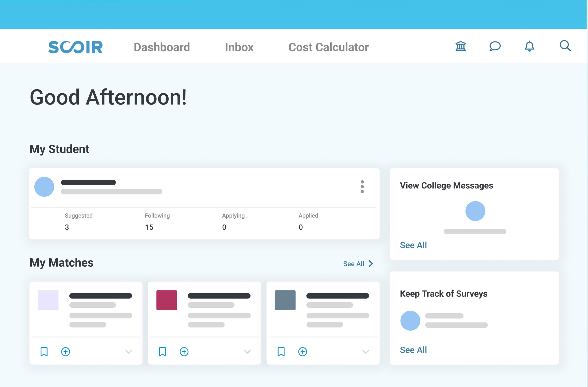588x387 pixels.
Task: Expand the red-logo match card chevron
Action: pyautogui.click(x=247, y=351)
